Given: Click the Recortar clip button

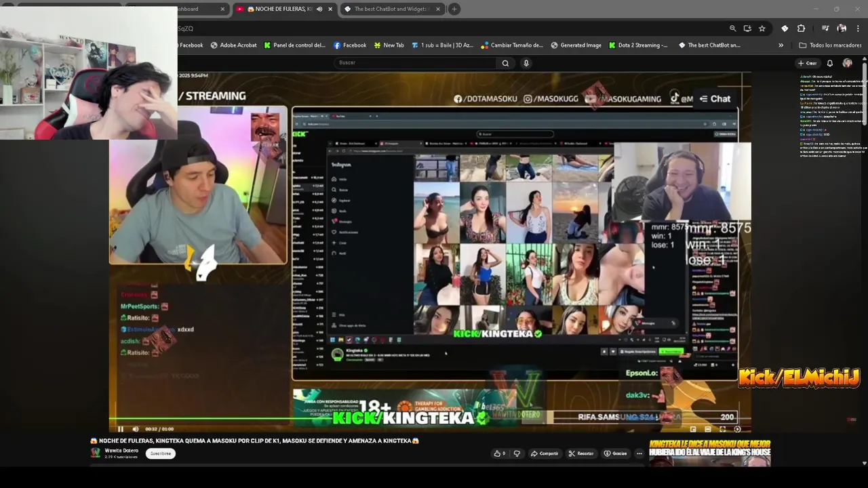Looking at the screenshot, I should [581, 453].
